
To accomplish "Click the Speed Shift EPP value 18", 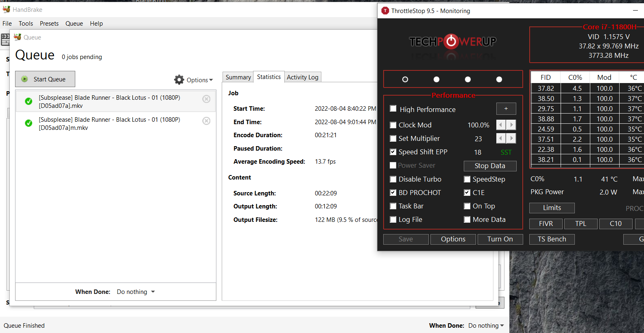I will (478, 152).
